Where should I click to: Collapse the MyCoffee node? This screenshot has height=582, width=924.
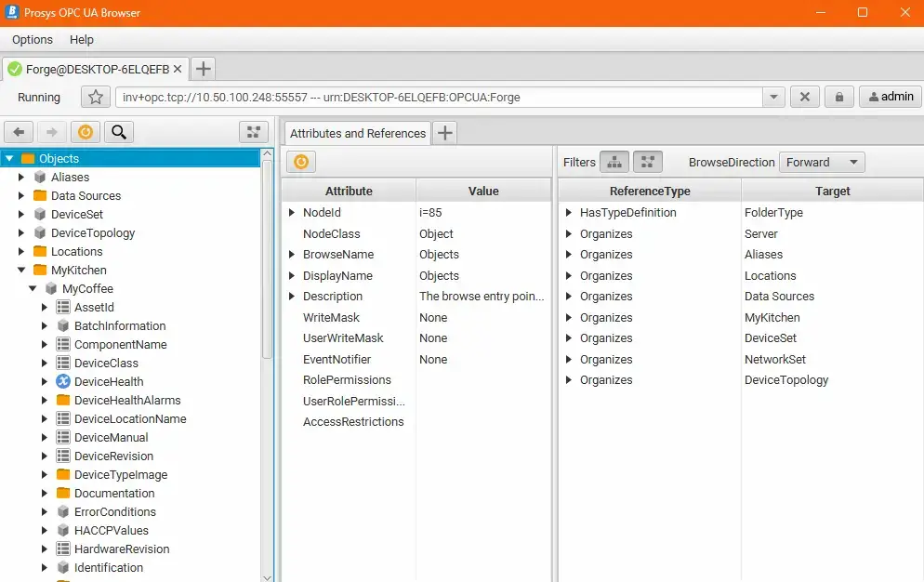coord(33,288)
